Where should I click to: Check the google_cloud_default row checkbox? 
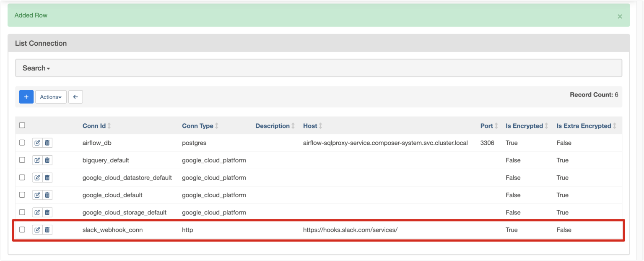tap(22, 195)
